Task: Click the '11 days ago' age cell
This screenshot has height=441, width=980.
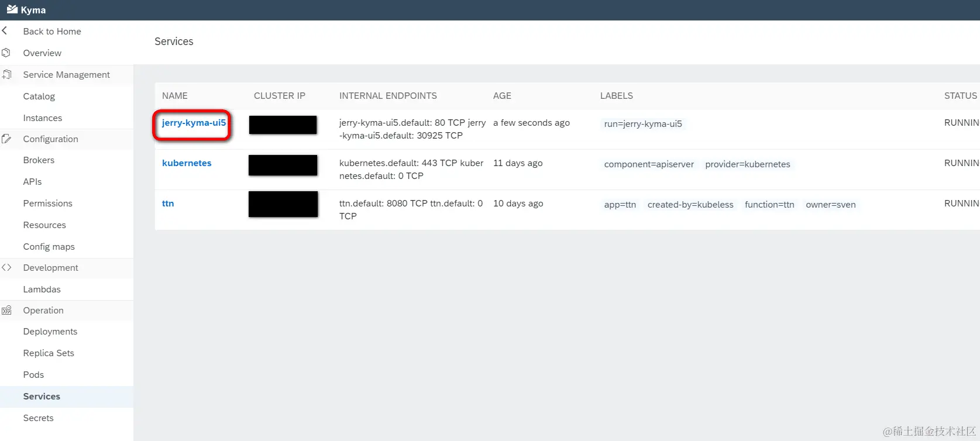Action: tap(518, 163)
